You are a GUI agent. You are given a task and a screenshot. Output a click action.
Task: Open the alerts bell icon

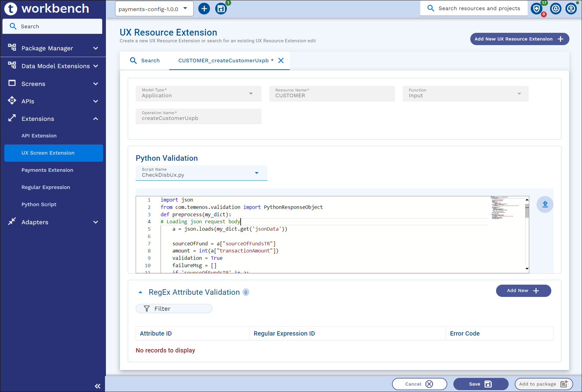(556, 9)
